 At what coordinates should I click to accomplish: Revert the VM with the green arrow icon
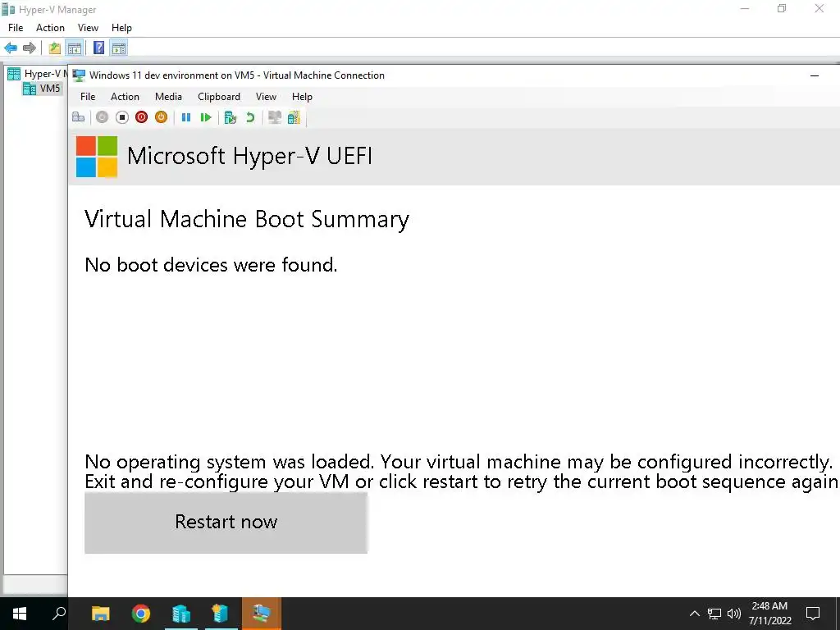(x=250, y=117)
